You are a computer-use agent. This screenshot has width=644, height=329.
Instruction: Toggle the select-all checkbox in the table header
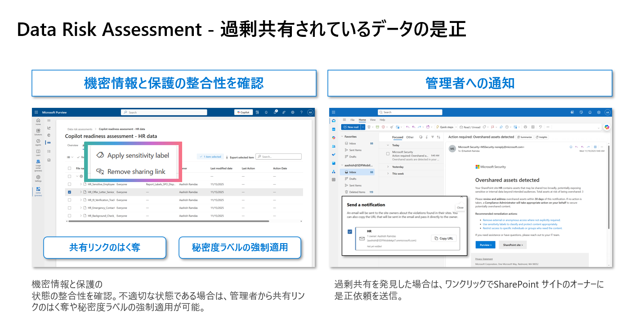[x=69, y=169]
